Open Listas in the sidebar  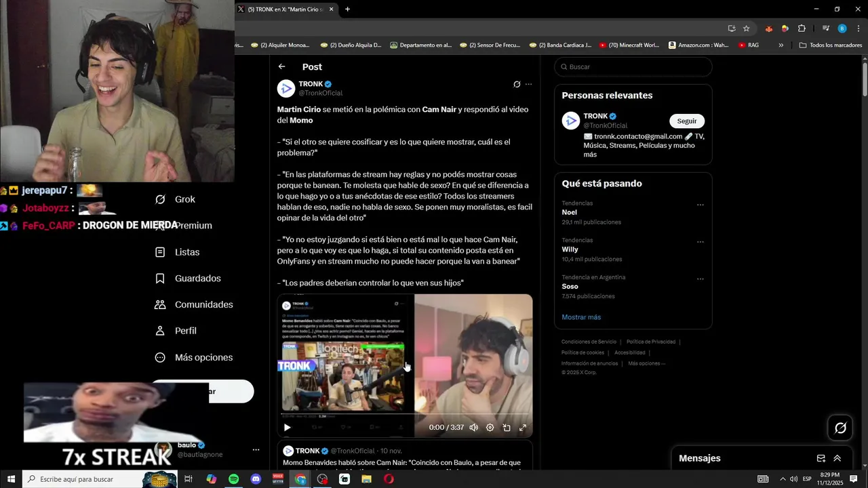[178, 252]
